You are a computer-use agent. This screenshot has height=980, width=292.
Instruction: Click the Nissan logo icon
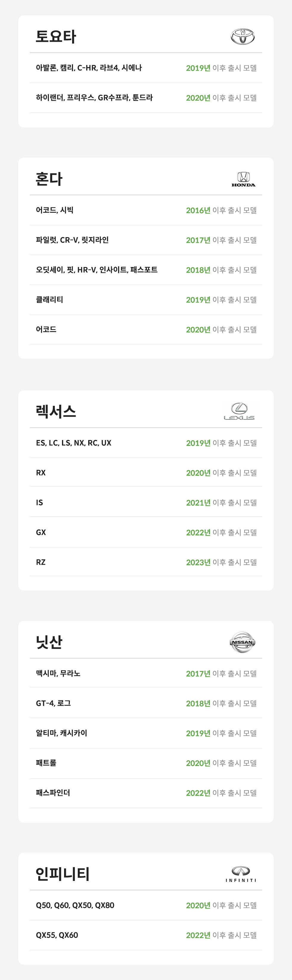242,642
